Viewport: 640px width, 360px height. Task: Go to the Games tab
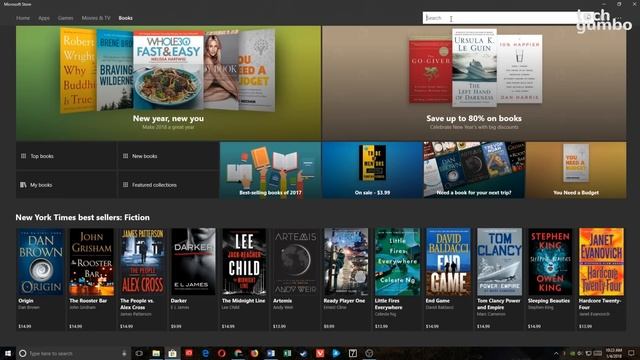point(65,18)
